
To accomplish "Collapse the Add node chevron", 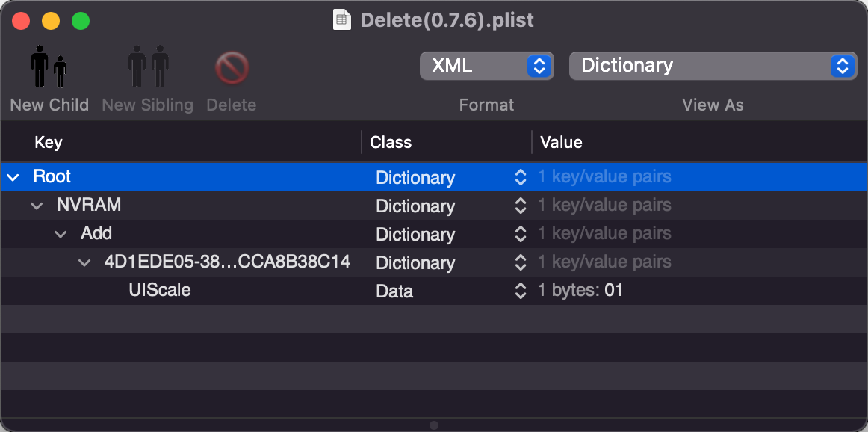I will 61,234.
